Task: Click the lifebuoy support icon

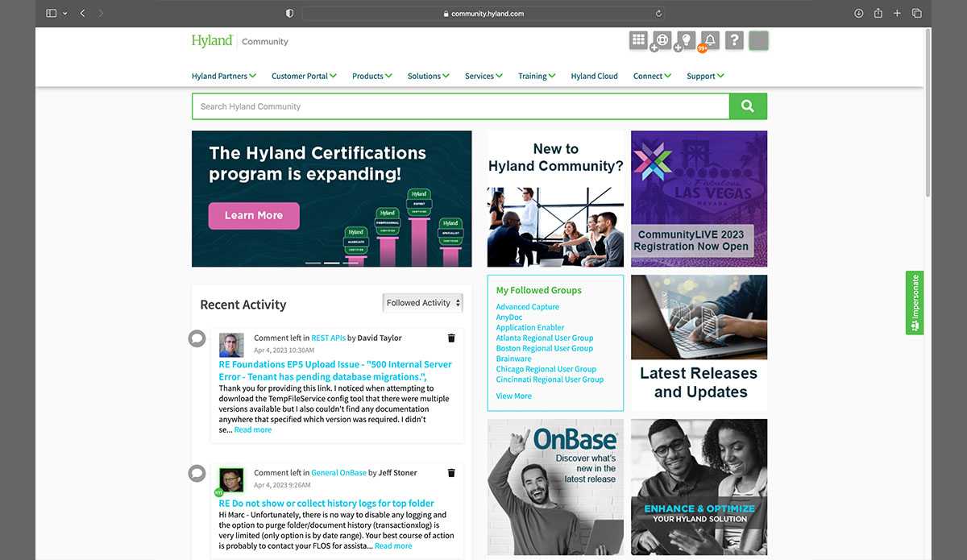Action: coord(662,40)
